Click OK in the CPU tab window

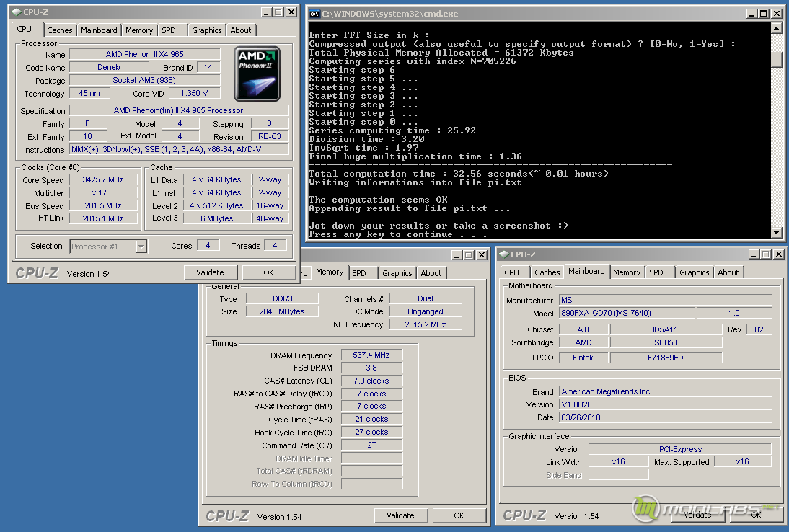[269, 272]
